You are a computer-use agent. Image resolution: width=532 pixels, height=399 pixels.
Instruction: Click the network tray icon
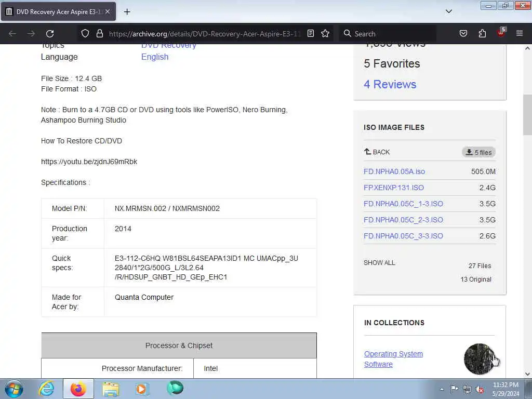467,389
